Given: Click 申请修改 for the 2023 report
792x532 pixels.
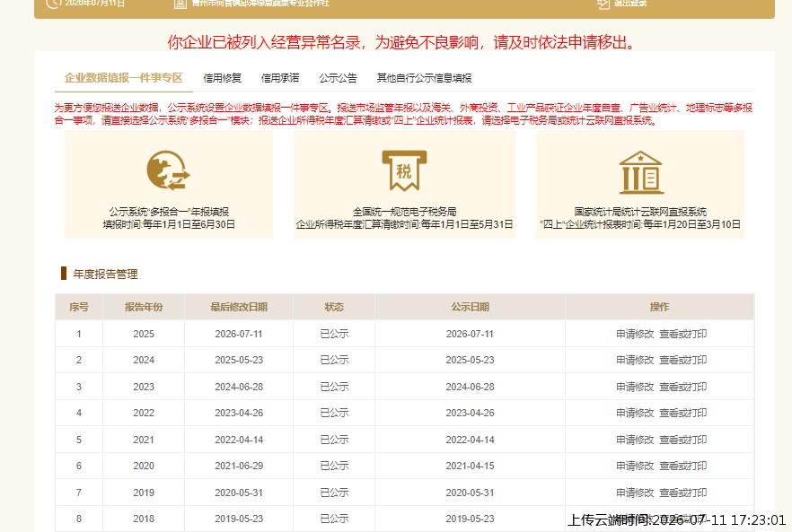Looking at the screenshot, I should tap(635, 387).
